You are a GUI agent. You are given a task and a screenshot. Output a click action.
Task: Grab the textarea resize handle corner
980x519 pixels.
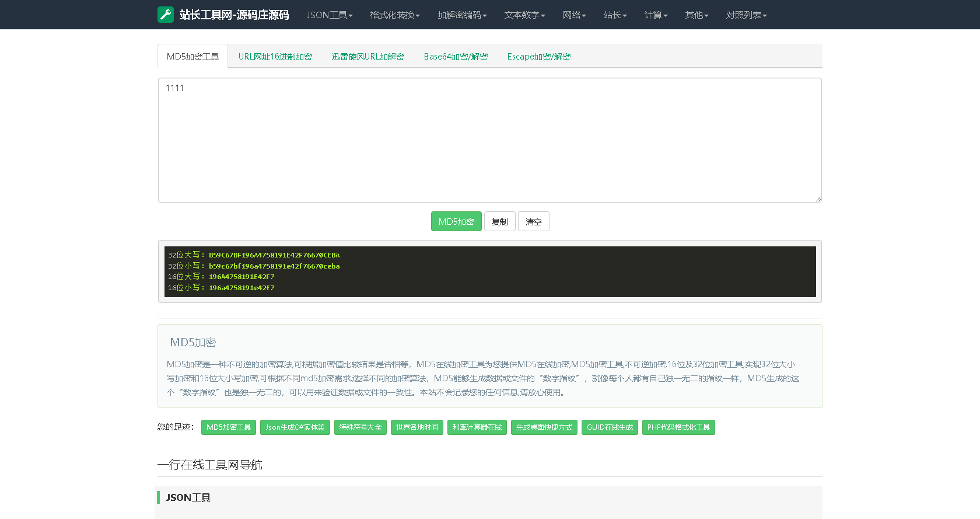818,199
